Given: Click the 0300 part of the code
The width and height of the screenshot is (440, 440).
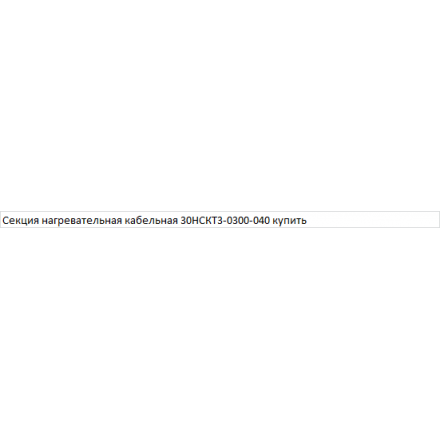Looking at the screenshot, I should (238, 220).
